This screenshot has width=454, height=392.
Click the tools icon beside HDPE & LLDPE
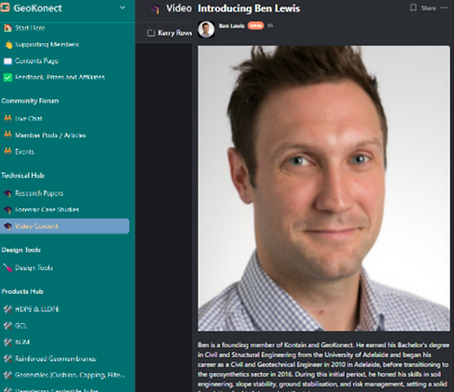(x=8, y=309)
